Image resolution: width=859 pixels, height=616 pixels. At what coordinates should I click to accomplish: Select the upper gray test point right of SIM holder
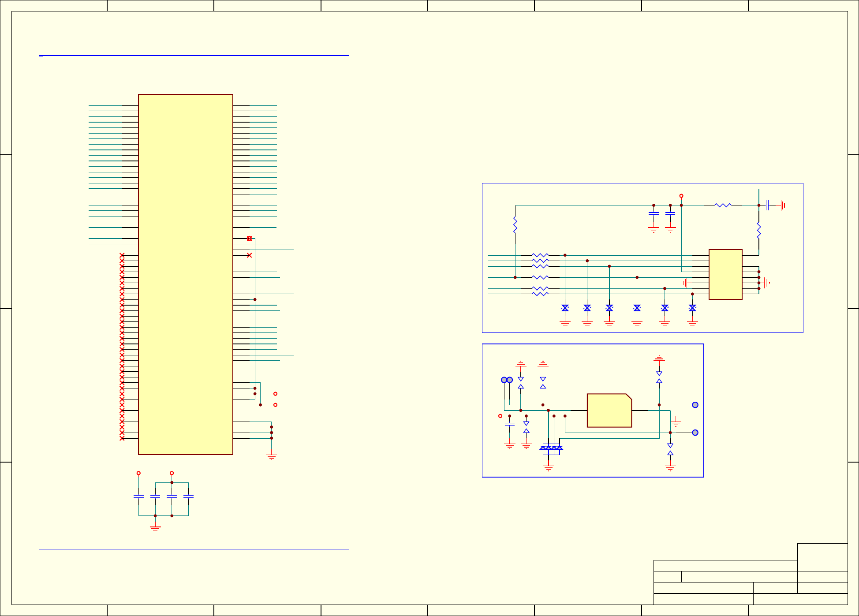[695, 405]
